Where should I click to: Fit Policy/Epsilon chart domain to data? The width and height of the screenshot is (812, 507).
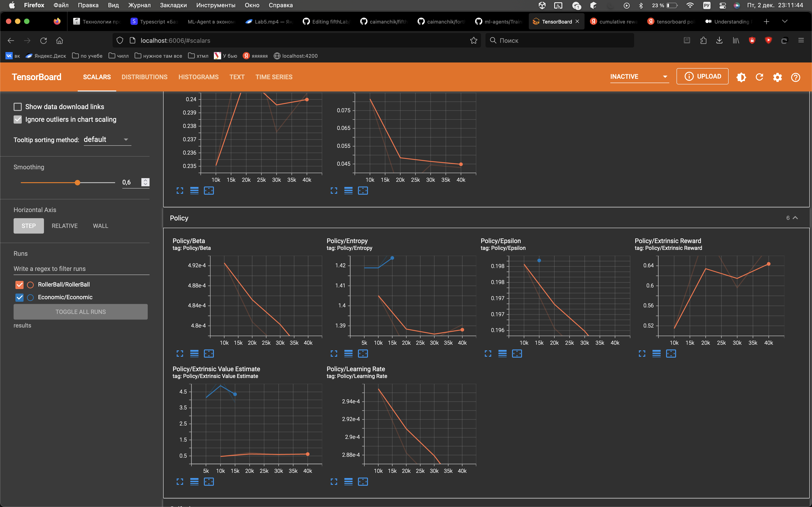pyautogui.click(x=517, y=353)
